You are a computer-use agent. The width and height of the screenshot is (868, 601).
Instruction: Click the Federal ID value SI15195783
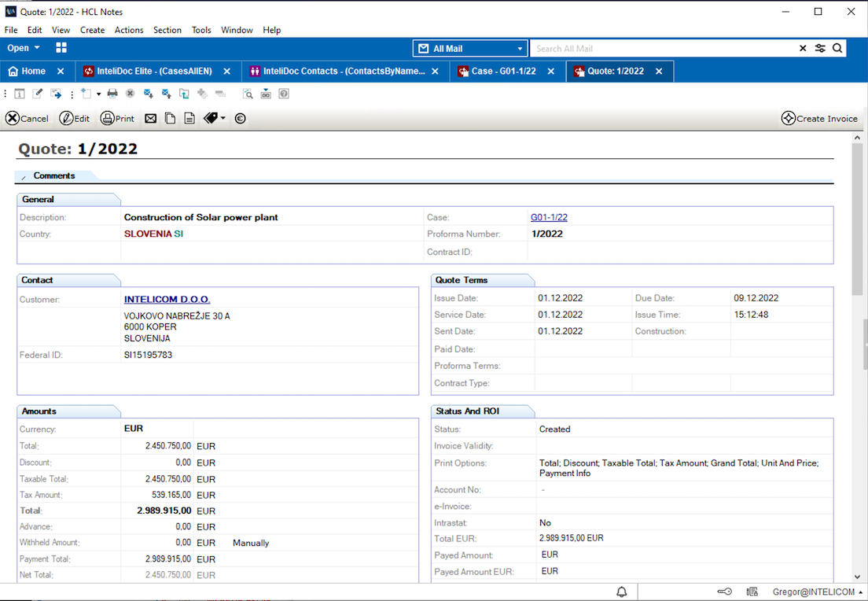pyautogui.click(x=148, y=355)
